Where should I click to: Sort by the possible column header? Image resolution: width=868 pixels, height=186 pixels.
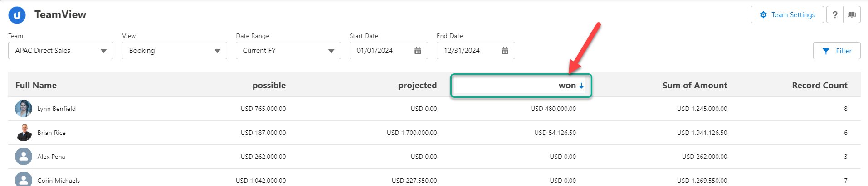tap(269, 86)
